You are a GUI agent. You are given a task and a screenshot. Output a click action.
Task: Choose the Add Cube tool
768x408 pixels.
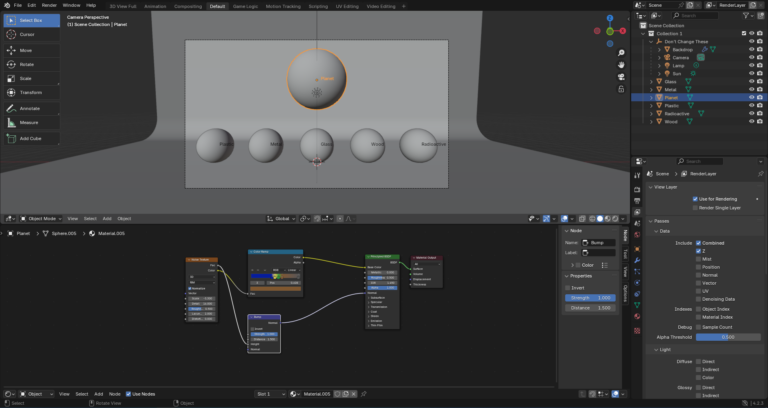[x=30, y=138]
